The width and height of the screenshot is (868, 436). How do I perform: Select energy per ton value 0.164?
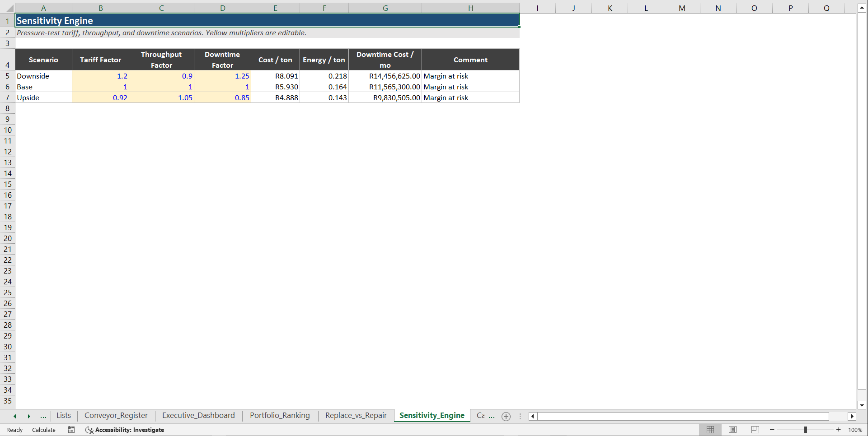[324, 87]
